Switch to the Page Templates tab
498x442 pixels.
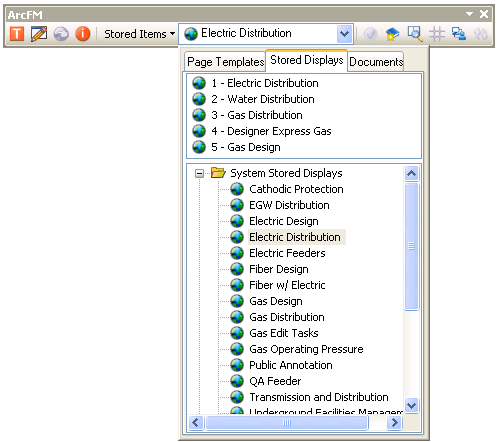point(225,62)
